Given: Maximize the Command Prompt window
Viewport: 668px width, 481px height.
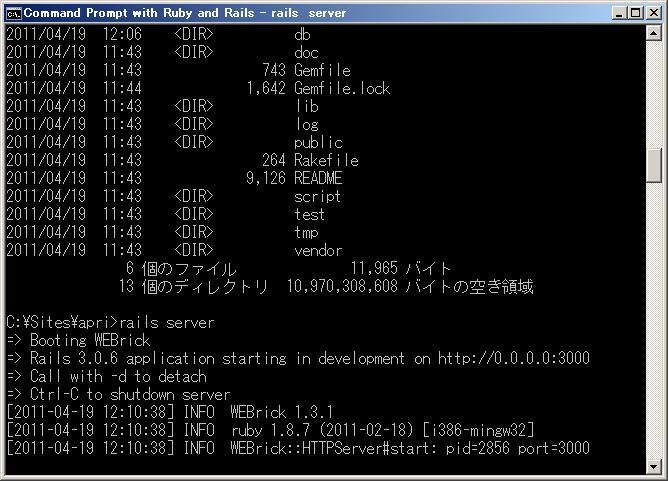Looking at the screenshot, I should [636, 13].
